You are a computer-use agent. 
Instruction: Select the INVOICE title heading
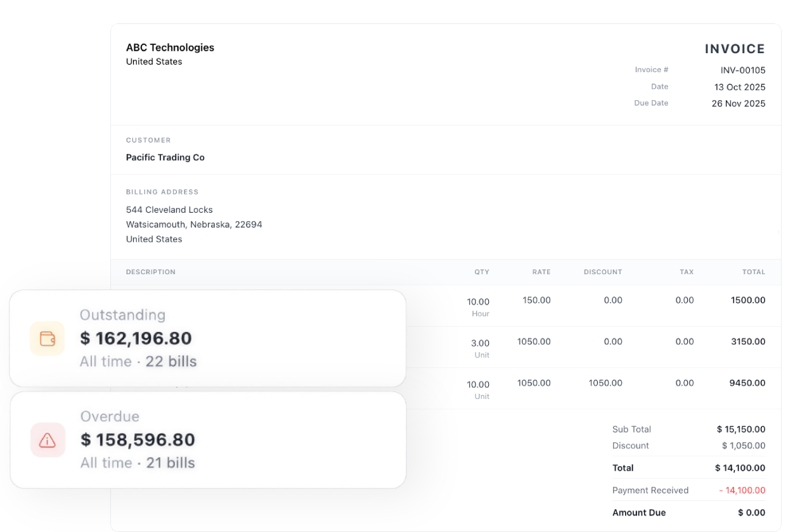pyautogui.click(x=735, y=49)
